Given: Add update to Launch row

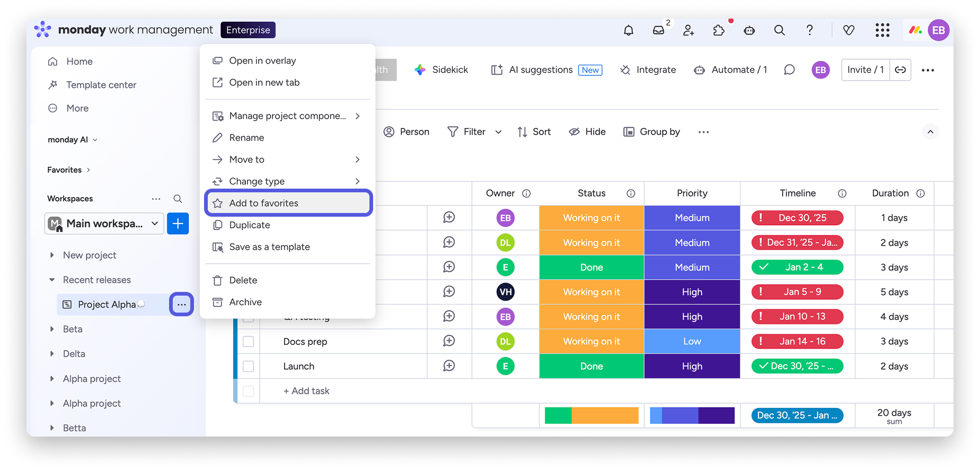Looking at the screenshot, I should coord(449,366).
